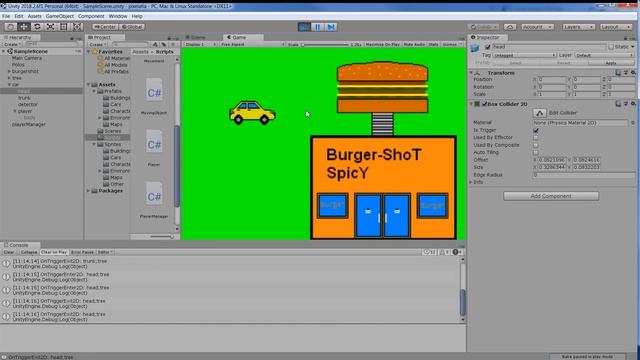Click the Add Component button
Screen dimensions: 640x360
[x=551, y=196]
